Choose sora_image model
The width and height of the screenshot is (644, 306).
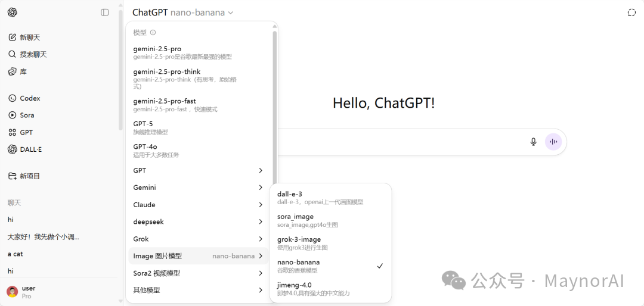330,221
